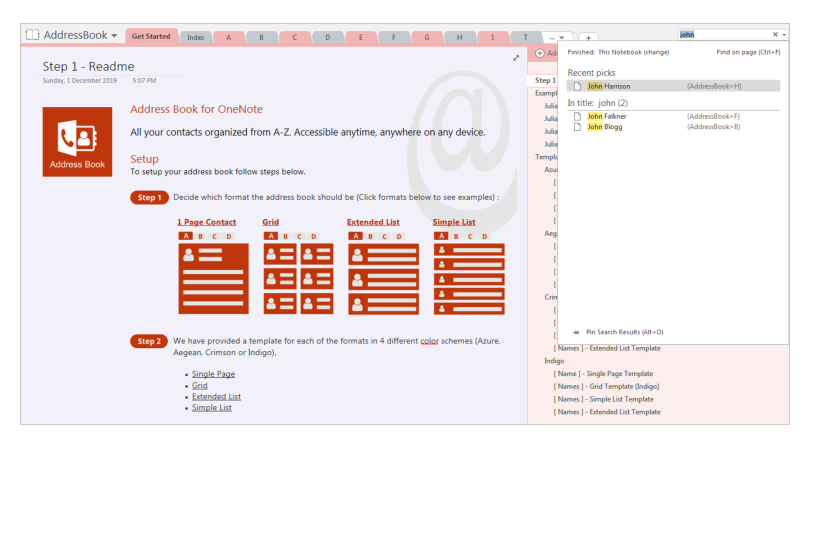The image size is (820, 560).
Task: Click Find on page (Ctrl+F)
Action: coord(748,52)
